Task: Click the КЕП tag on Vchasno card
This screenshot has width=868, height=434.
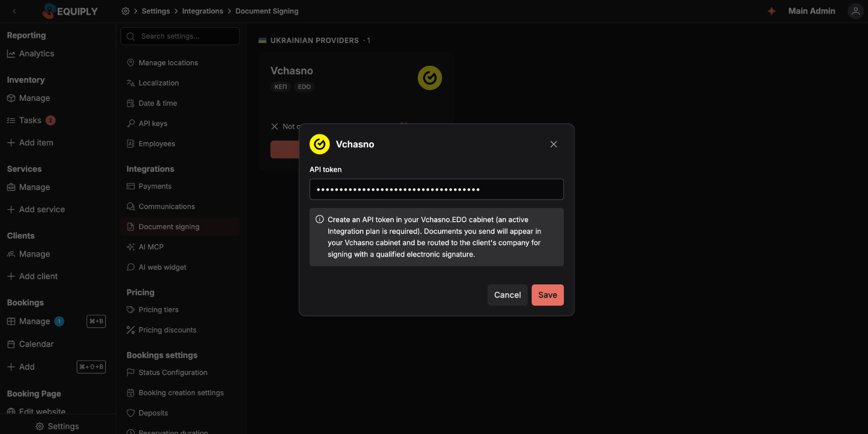Action: point(280,87)
